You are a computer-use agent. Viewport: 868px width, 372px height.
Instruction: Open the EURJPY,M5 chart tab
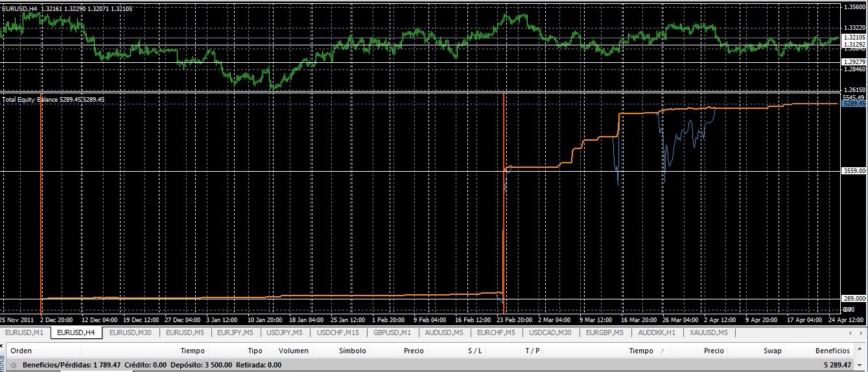click(236, 332)
